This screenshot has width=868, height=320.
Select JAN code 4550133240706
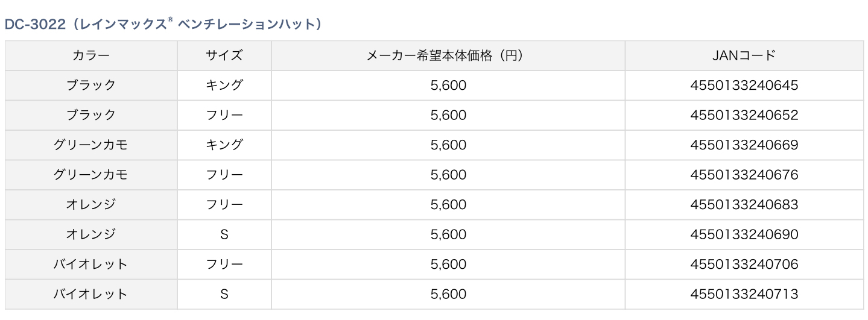point(744,264)
